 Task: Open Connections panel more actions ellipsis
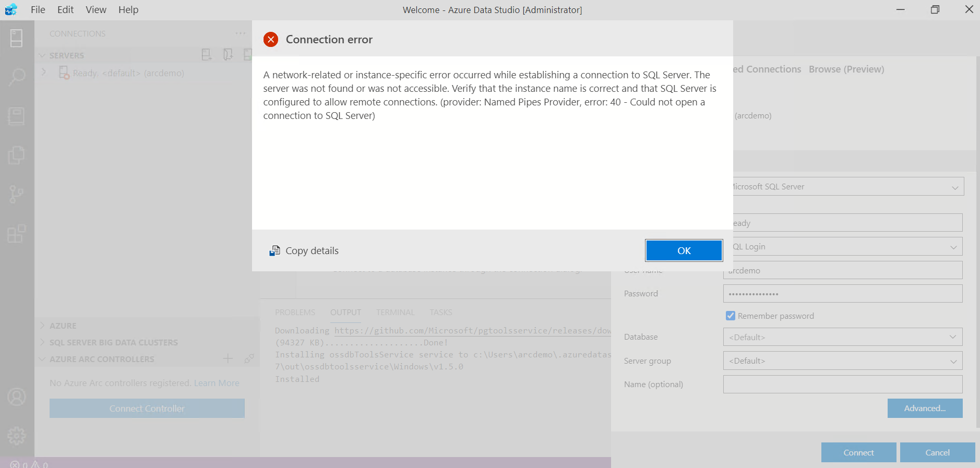point(240,33)
